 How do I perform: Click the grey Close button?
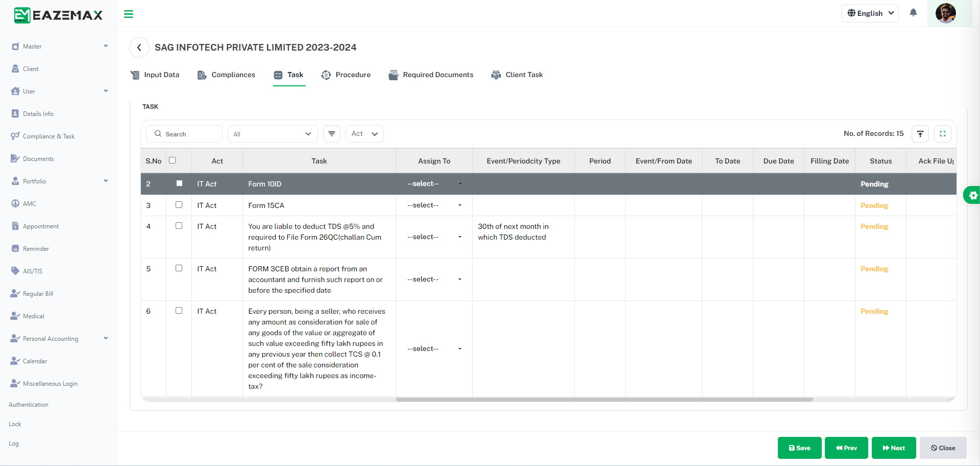pyautogui.click(x=943, y=448)
